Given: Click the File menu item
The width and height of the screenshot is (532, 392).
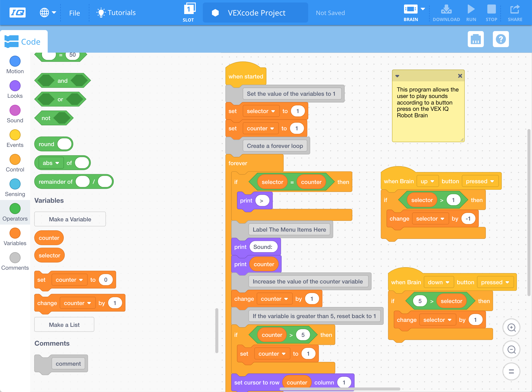Looking at the screenshot, I should pos(75,12).
